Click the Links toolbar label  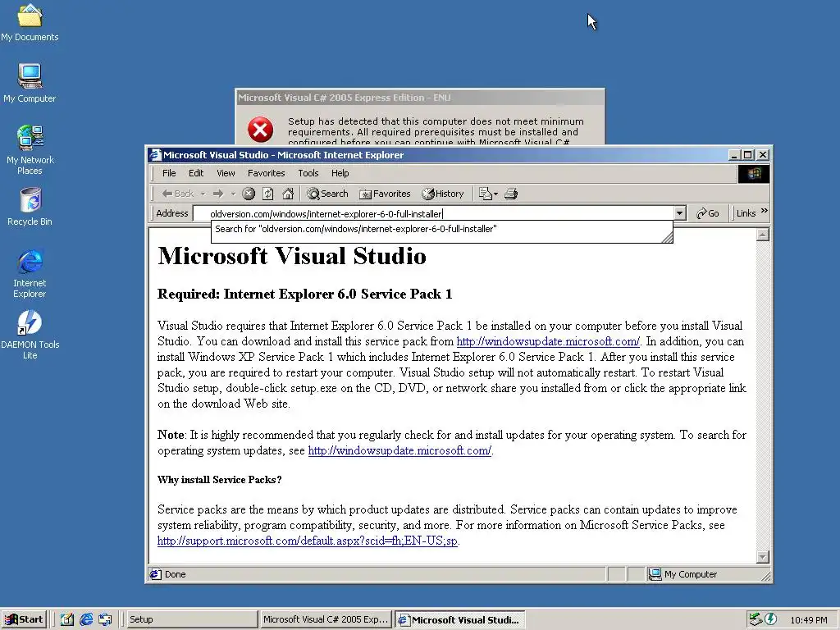[x=746, y=213]
